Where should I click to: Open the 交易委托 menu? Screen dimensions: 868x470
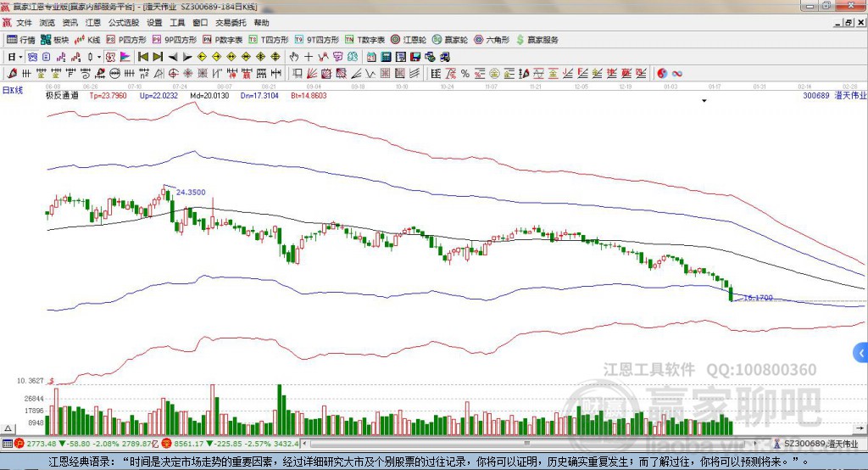[231, 23]
